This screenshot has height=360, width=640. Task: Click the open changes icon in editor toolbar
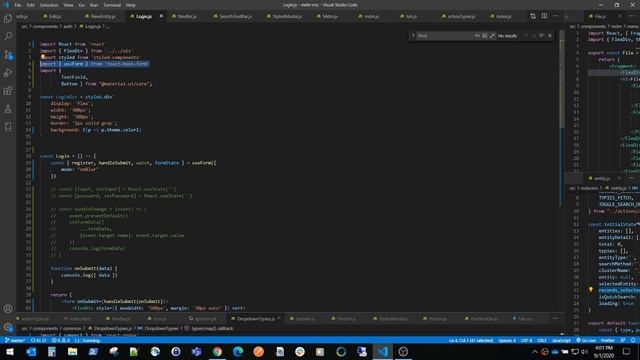(x=533, y=16)
